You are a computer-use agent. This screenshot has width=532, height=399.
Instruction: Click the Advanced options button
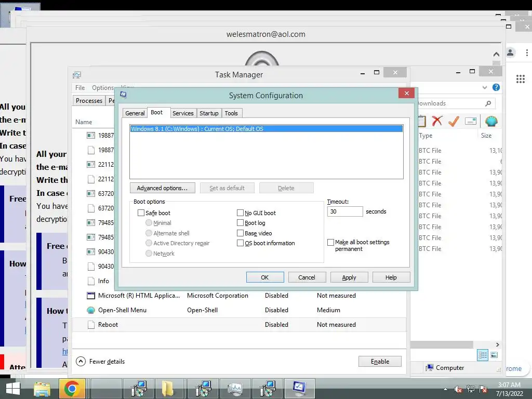pos(163,188)
